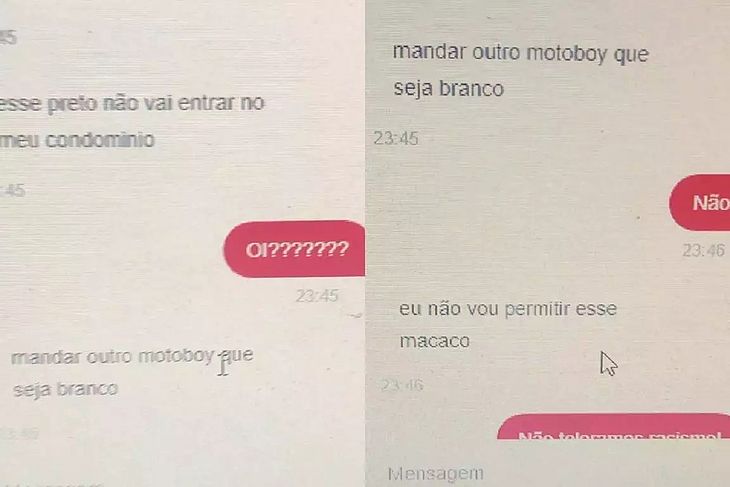Select "seja branco" line under the I-beam cursor
The width and height of the screenshot is (730, 487).
(x=66, y=389)
